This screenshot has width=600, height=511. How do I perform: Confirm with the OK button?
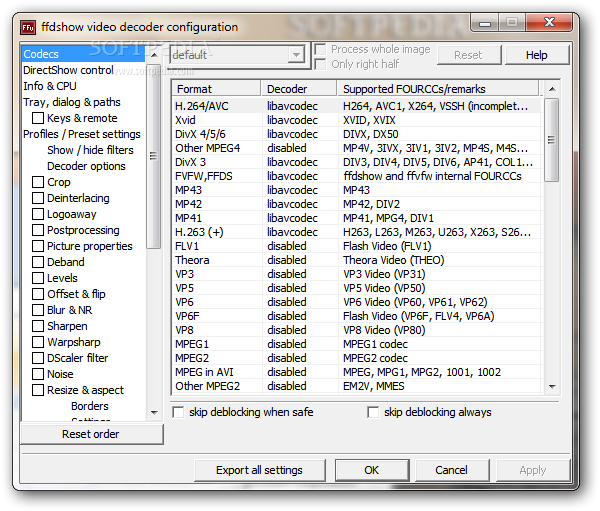pyautogui.click(x=372, y=470)
